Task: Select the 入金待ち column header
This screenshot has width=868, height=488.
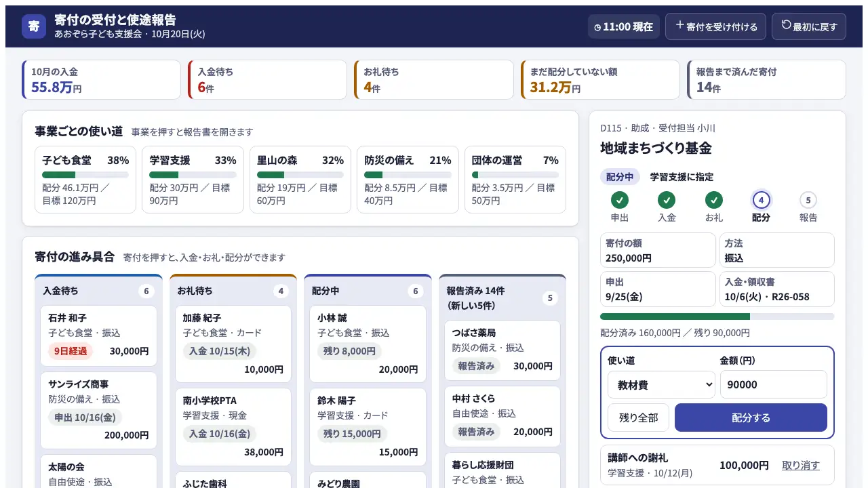Action: [99, 291]
